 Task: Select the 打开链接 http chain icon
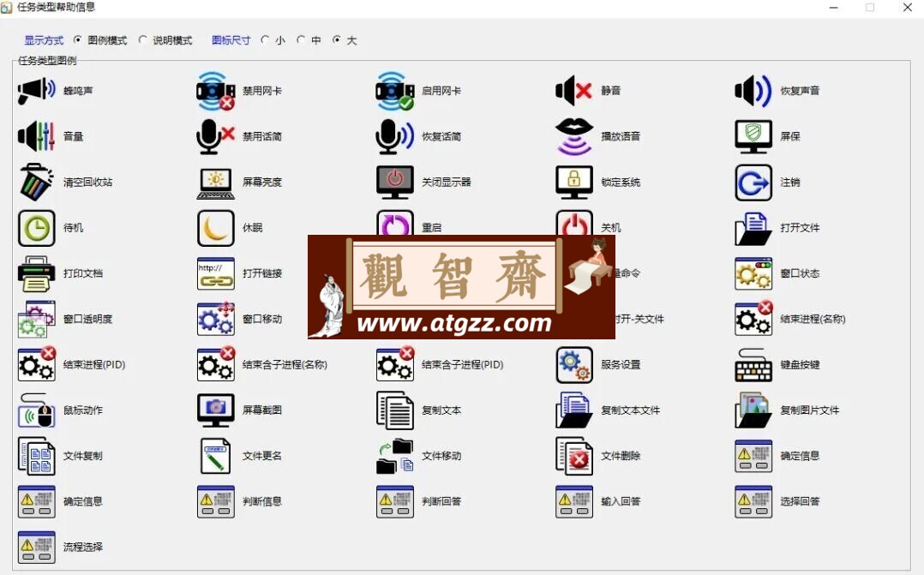[x=216, y=273]
